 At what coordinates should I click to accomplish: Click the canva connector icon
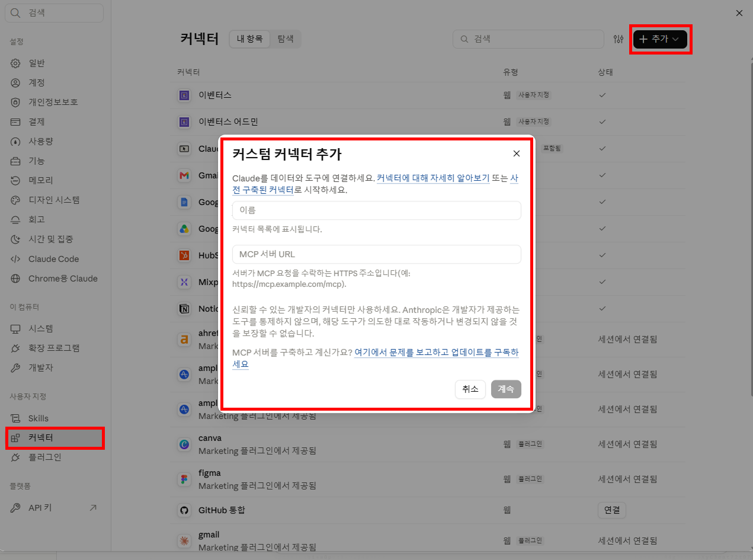[x=184, y=444]
